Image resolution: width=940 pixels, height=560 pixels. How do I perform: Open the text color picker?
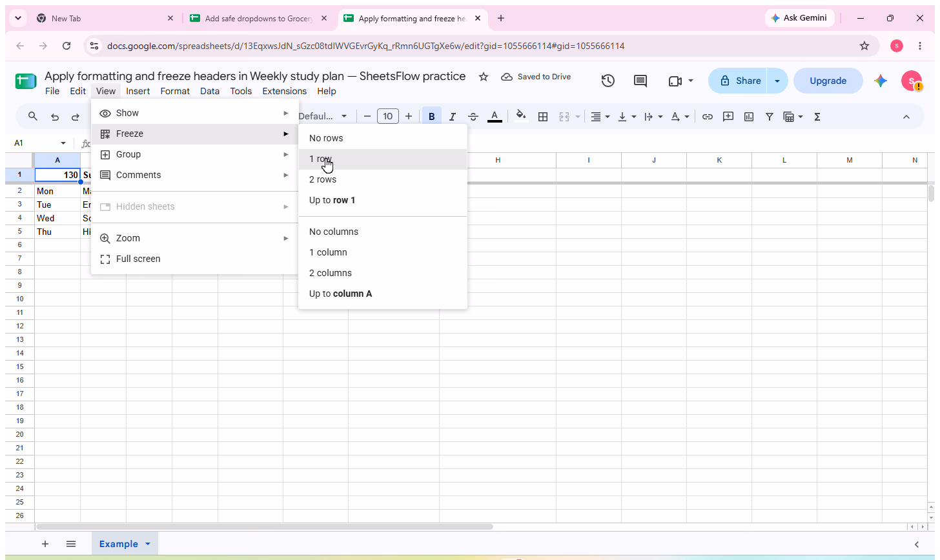[495, 117]
